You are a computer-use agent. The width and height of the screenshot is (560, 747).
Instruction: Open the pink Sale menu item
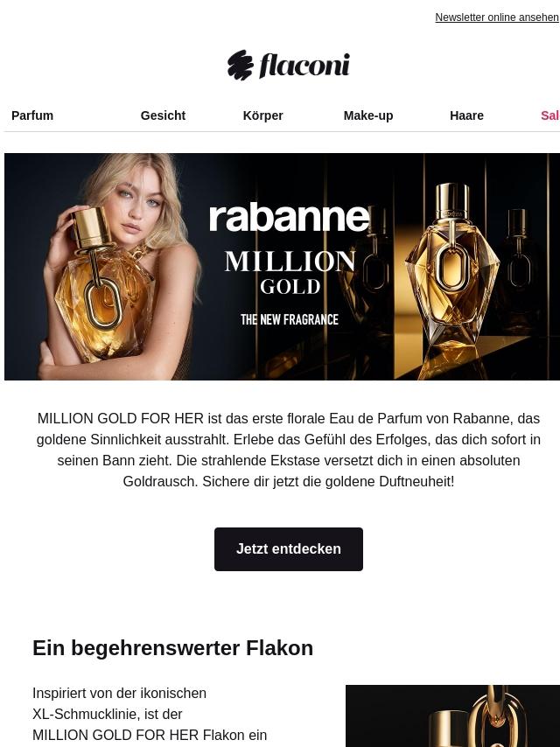[x=550, y=115]
